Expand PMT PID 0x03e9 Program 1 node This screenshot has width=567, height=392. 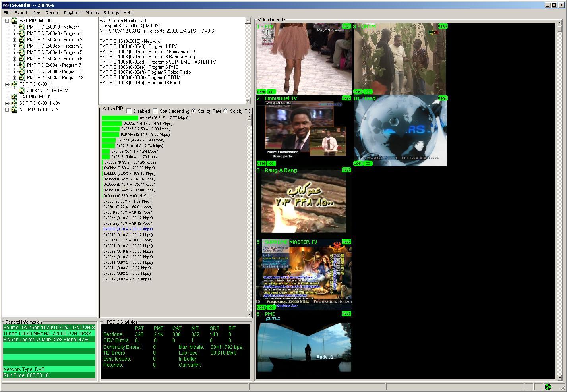(15, 33)
